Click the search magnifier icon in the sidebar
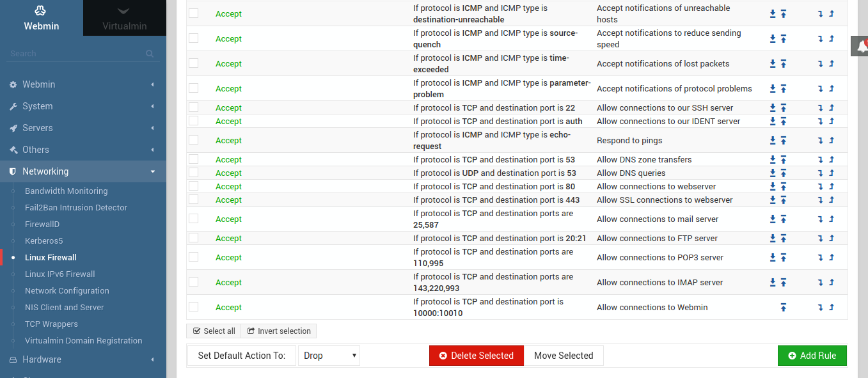Viewport: 868px width, 378px height. [150, 54]
